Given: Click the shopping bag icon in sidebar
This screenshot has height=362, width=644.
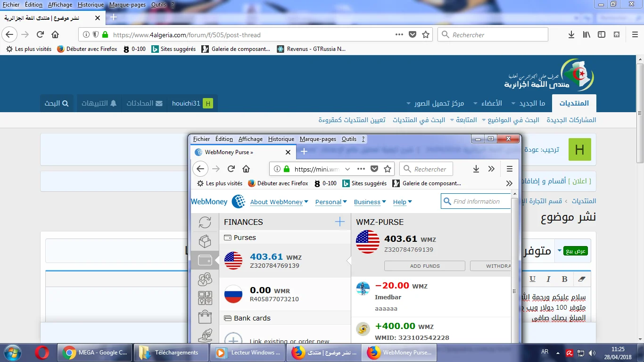Looking at the screenshot, I should (205, 317).
